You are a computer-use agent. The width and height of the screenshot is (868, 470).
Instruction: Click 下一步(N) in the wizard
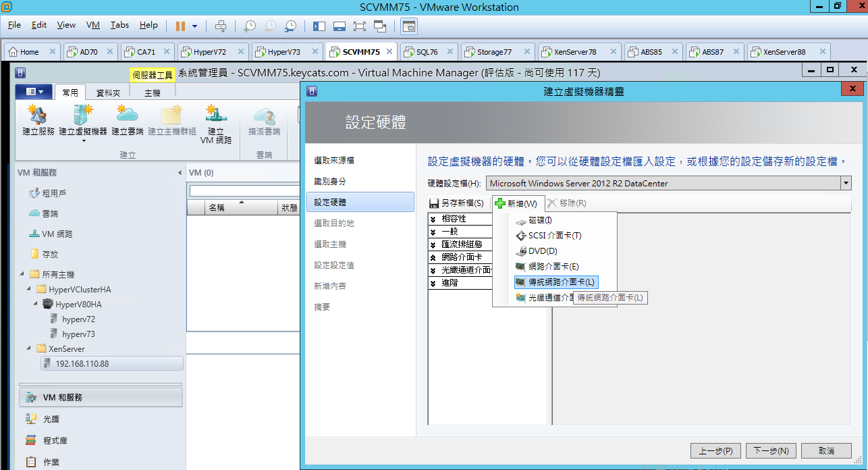click(x=770, y=451)
